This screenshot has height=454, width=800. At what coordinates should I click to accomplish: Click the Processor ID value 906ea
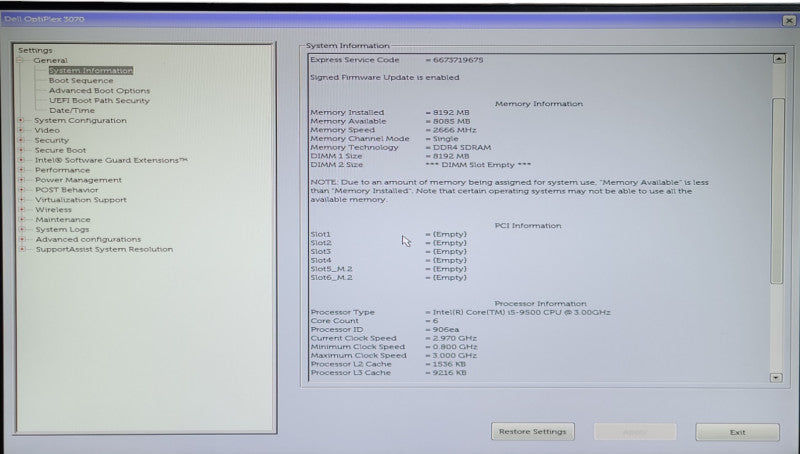(446, 330)
